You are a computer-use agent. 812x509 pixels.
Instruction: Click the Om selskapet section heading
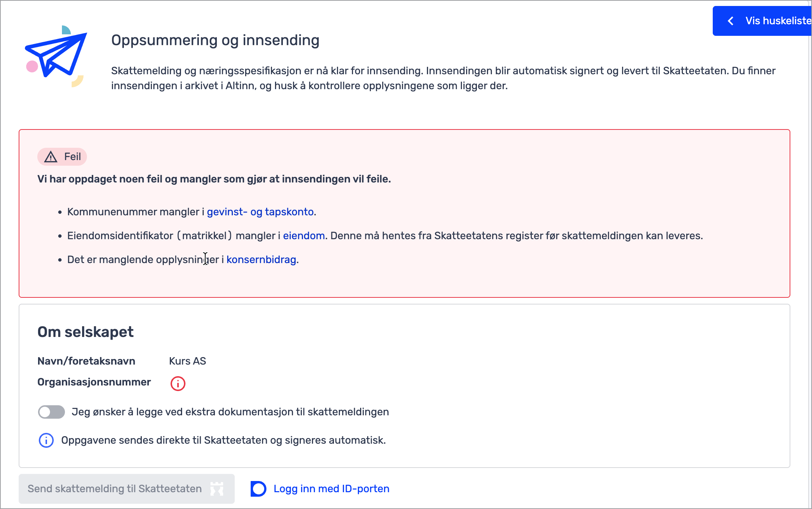pyautogui.click(x=85, y=332)
